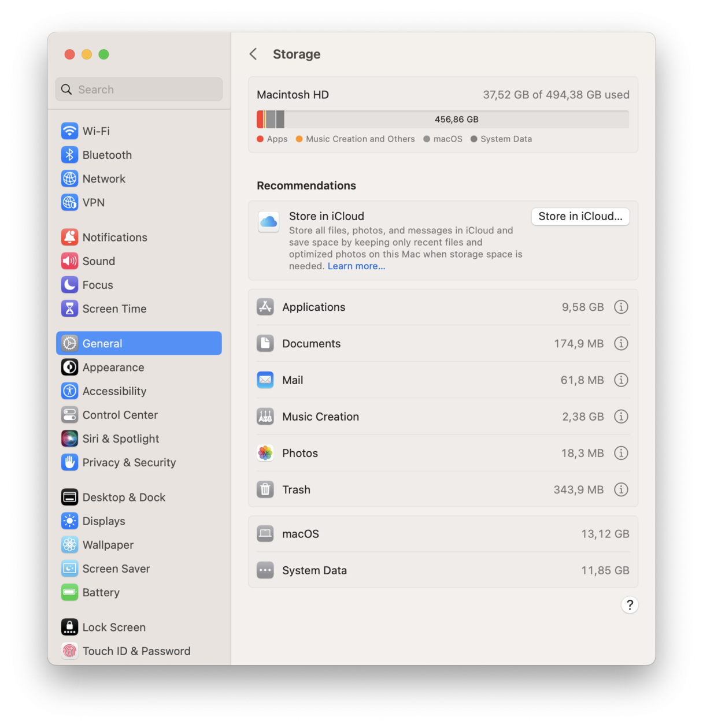Click the Recommendations heading

[x=306, y=185]
